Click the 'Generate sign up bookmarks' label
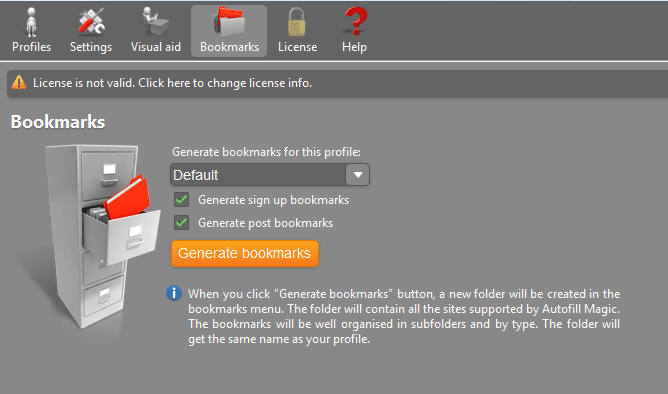 click(x=274, y=200)
